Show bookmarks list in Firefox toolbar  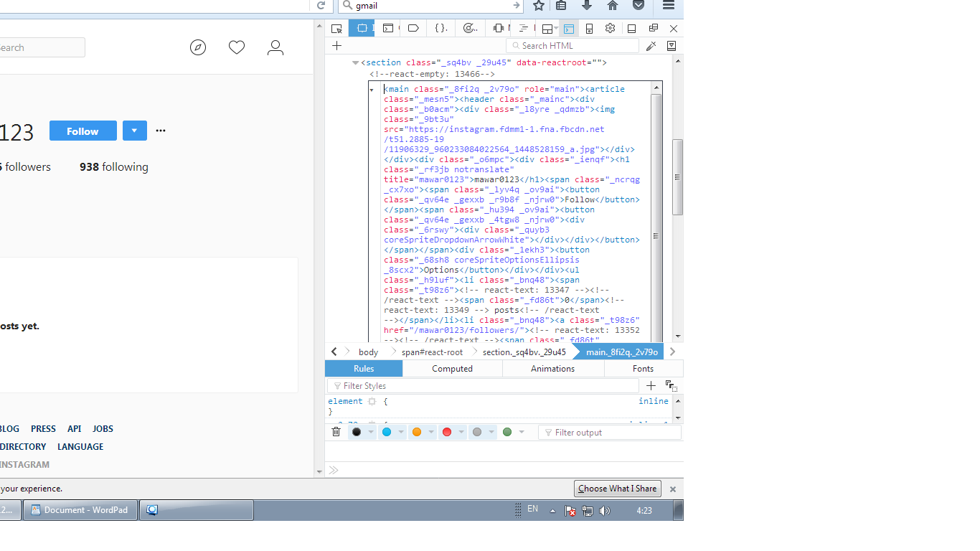tap(562, 6)
